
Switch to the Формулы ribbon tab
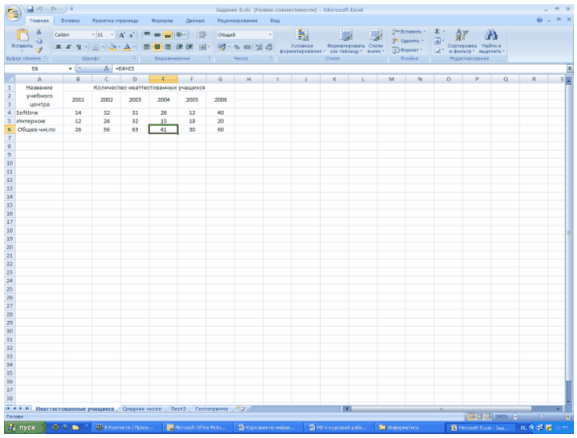[x=162, y=21]
